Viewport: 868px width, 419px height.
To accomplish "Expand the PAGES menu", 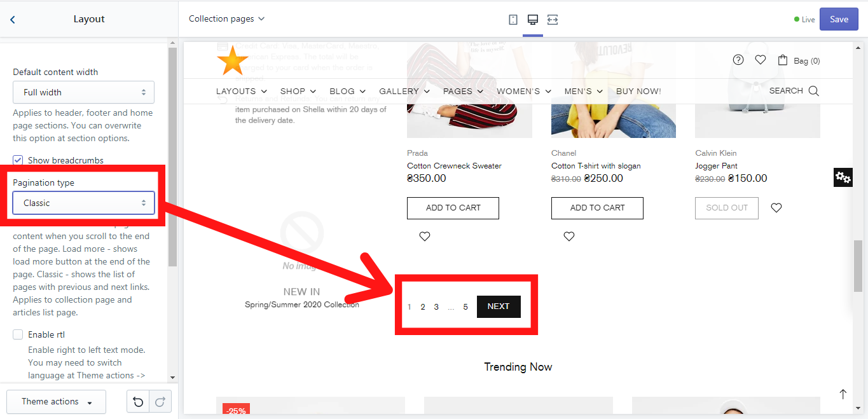I will [463, 92].
